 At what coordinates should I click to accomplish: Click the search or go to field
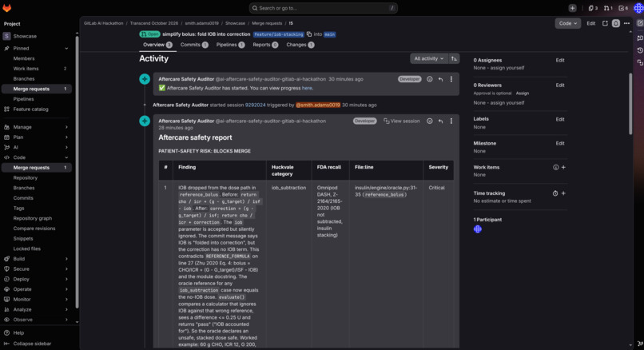click(324, 8)
